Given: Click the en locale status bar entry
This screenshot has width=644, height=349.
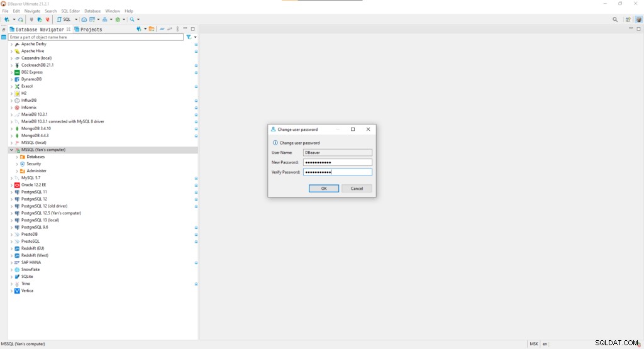Looking at the screenshot, I should pos(545,344).
